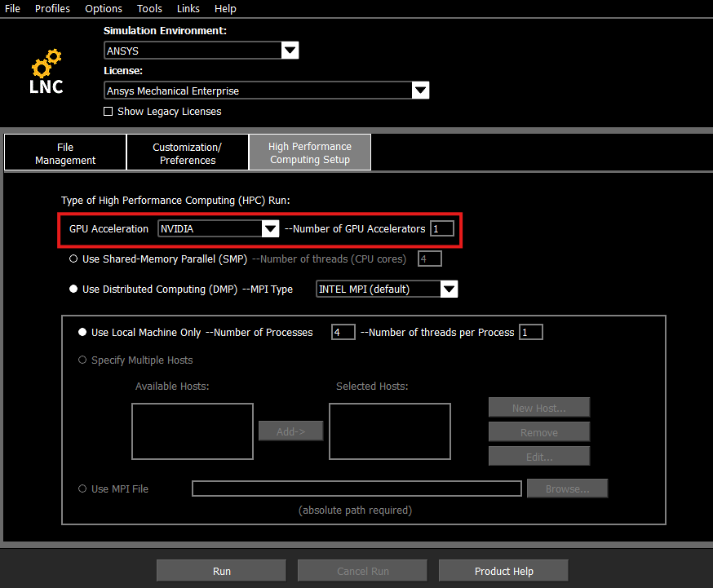Click the Cancel Run button
The height and width of the screenshot is (588, 713).
pyautogui.click(x=362, y=571)
